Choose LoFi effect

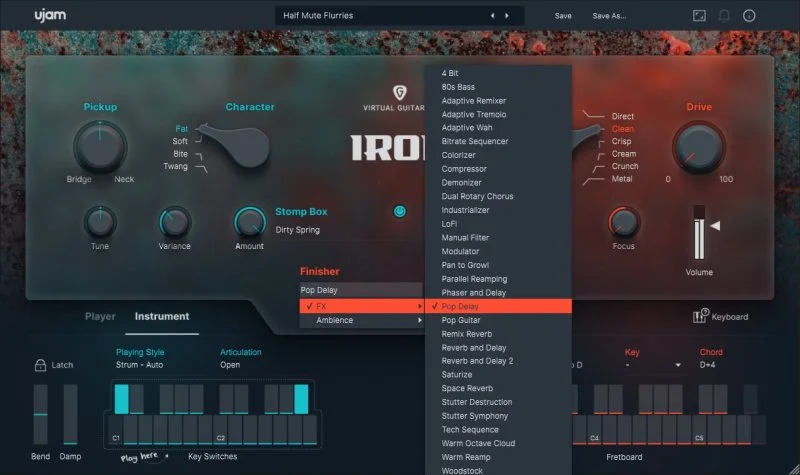[498, 224]
